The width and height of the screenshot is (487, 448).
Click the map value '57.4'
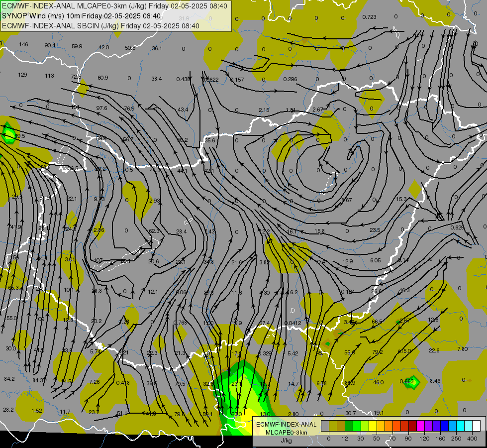coord(264,324)
